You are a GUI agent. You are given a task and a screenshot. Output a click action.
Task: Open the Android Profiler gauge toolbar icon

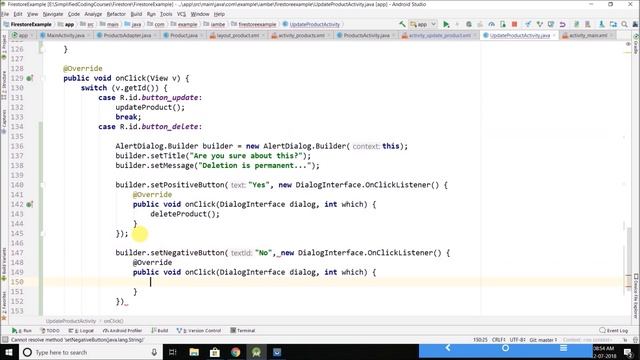[x=491, y=24]
